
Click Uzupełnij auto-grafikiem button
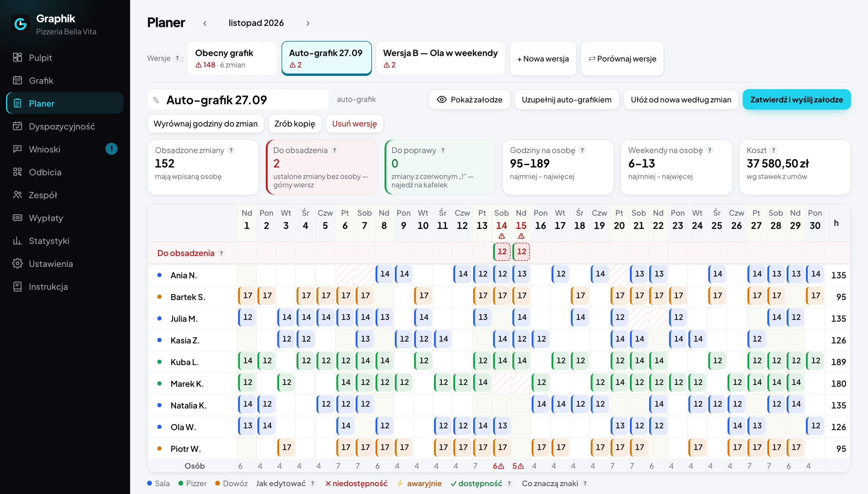567,99
